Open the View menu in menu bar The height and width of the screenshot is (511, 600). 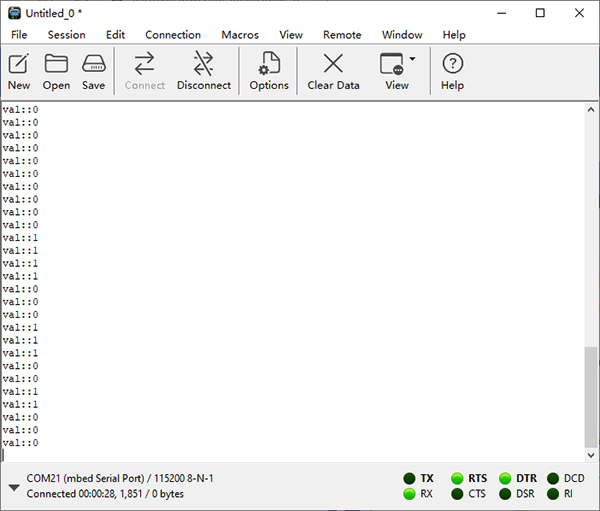[291, 35]
